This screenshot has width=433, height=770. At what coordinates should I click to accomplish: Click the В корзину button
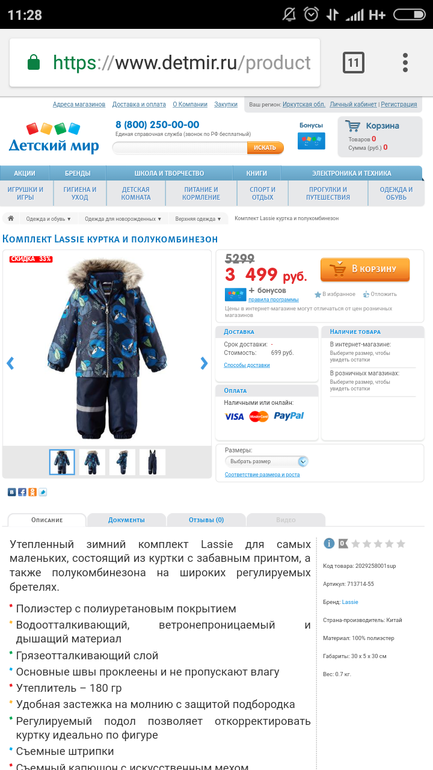[365, 269]
